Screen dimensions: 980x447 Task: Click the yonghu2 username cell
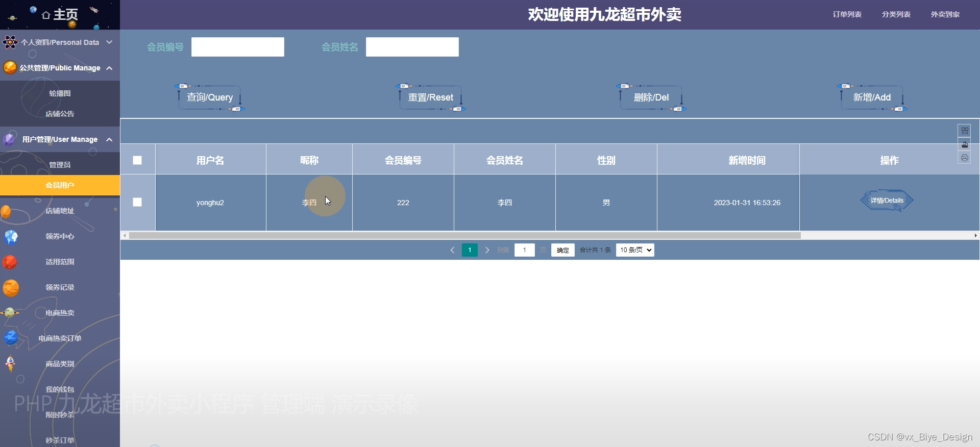tap(210, 203)
